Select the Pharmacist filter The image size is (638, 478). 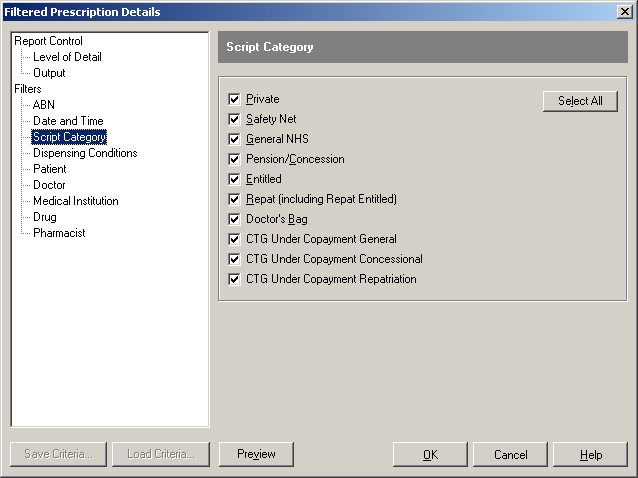coord(59,233)
